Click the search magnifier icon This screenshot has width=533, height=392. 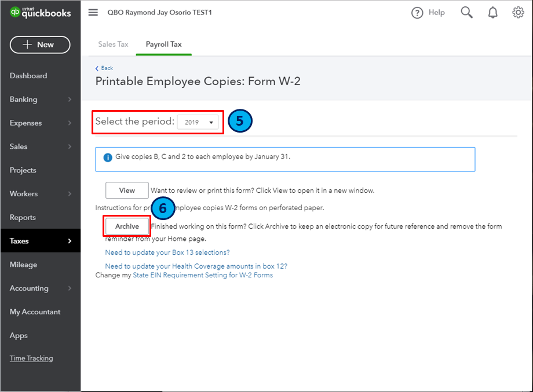pyautogui.click(x=466, y=13)
